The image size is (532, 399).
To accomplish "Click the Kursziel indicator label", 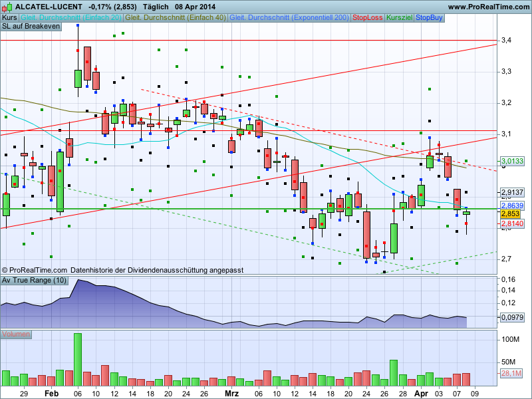I will 400,18.
